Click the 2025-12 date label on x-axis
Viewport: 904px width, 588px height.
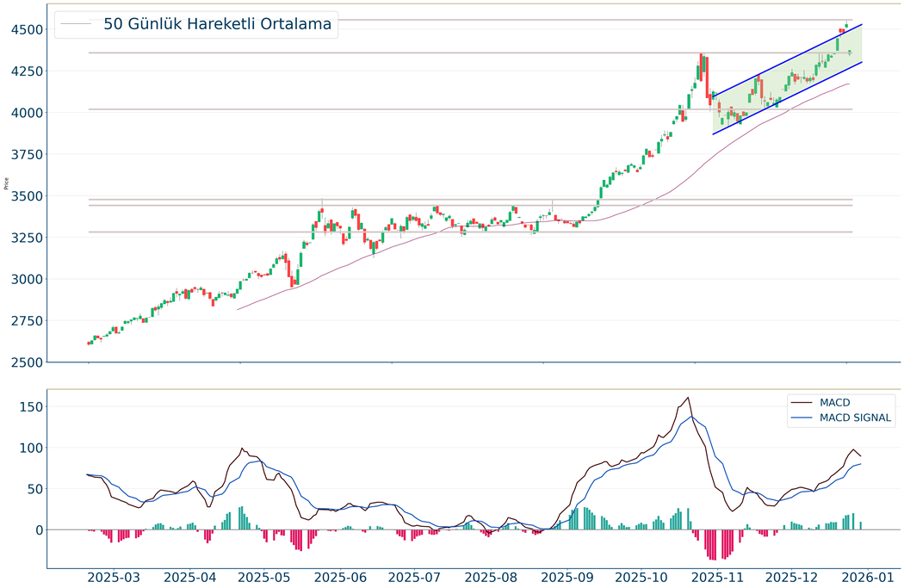click(791, 576)
